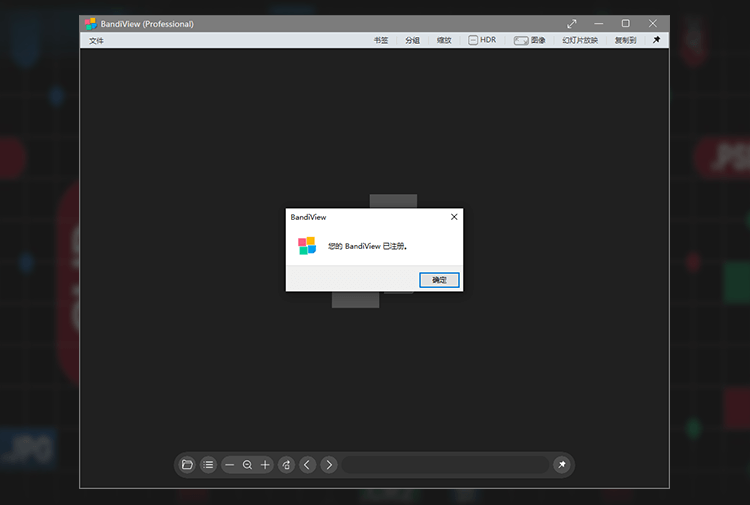Go to the previous image arrow
750x505 pixels.
(x=307, y=465)
